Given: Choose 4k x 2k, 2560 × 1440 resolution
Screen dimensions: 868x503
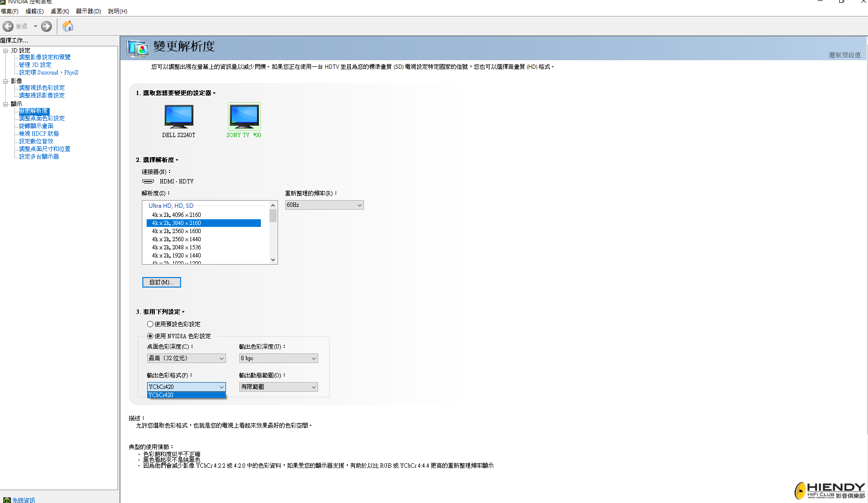Looking at the screenshot, I should [x=176, y=239].
